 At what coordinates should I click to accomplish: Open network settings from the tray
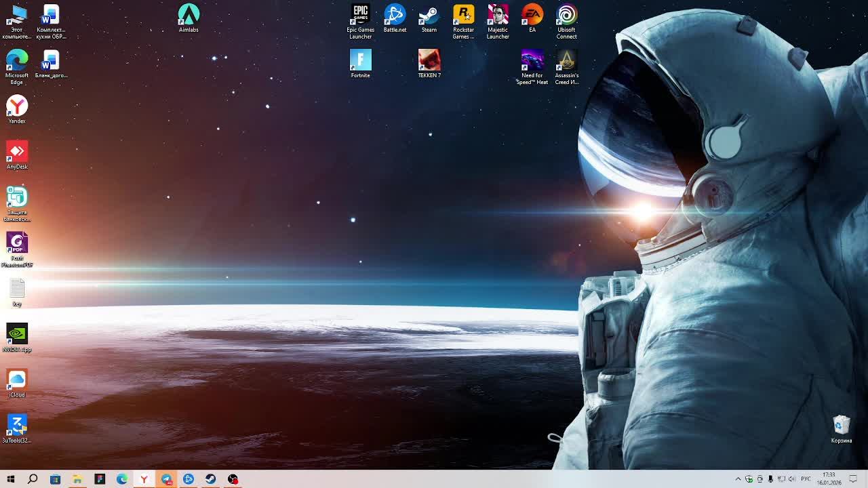[x=781, y=479]
